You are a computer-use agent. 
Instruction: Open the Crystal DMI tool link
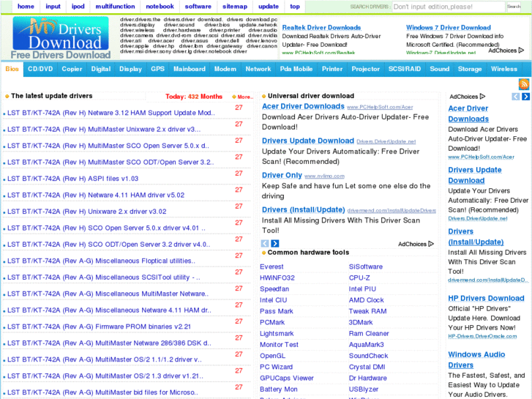click(x=367, y=367)
